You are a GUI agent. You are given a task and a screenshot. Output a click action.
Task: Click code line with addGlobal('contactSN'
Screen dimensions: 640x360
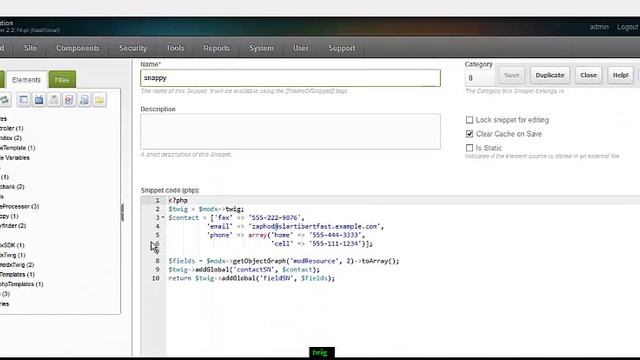pyautogui.click(x=244, y=269)
